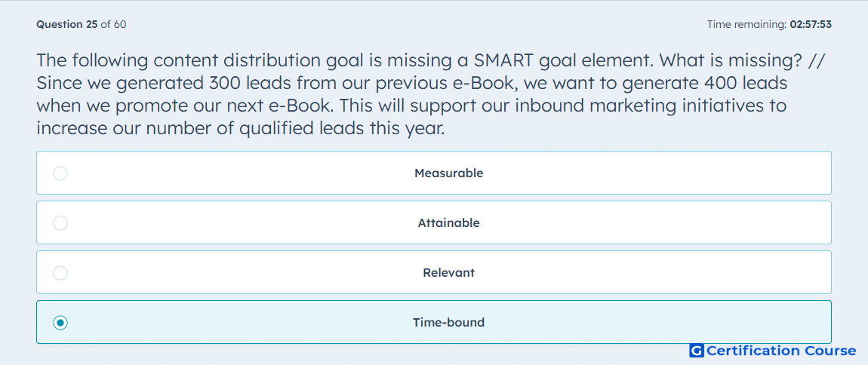Click the Measurable answer label text
Screen dimensions: 868x365
[x=448, y=173]
